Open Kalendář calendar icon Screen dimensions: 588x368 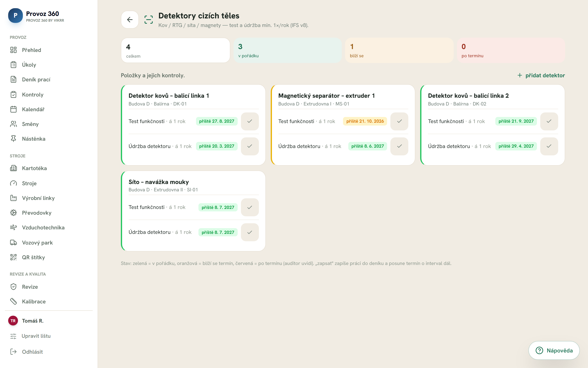click(x=13, y=109)
